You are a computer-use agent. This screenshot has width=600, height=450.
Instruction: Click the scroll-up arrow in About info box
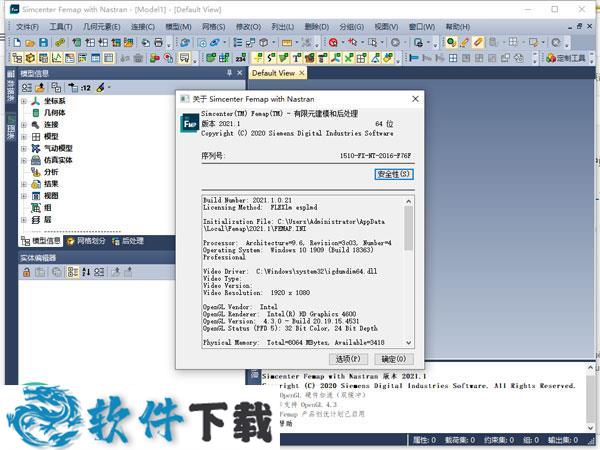coord(409,201)
